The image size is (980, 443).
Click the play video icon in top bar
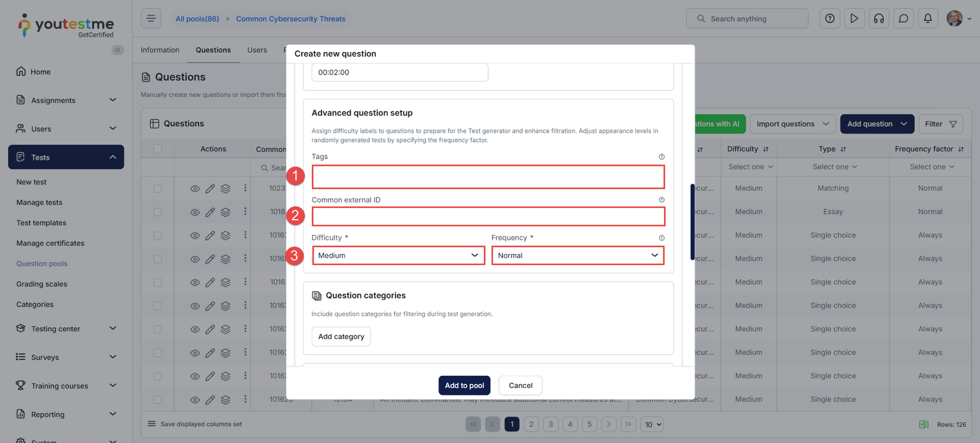(854, 19)
